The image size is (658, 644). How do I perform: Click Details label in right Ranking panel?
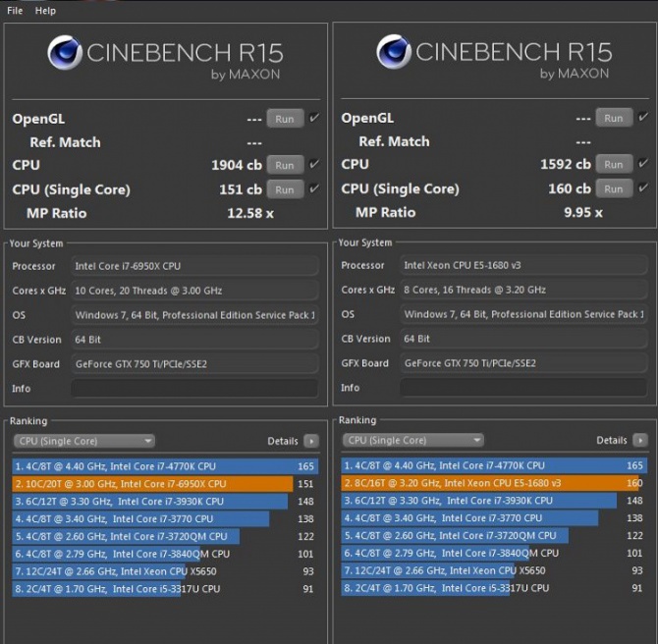(612, 441)
